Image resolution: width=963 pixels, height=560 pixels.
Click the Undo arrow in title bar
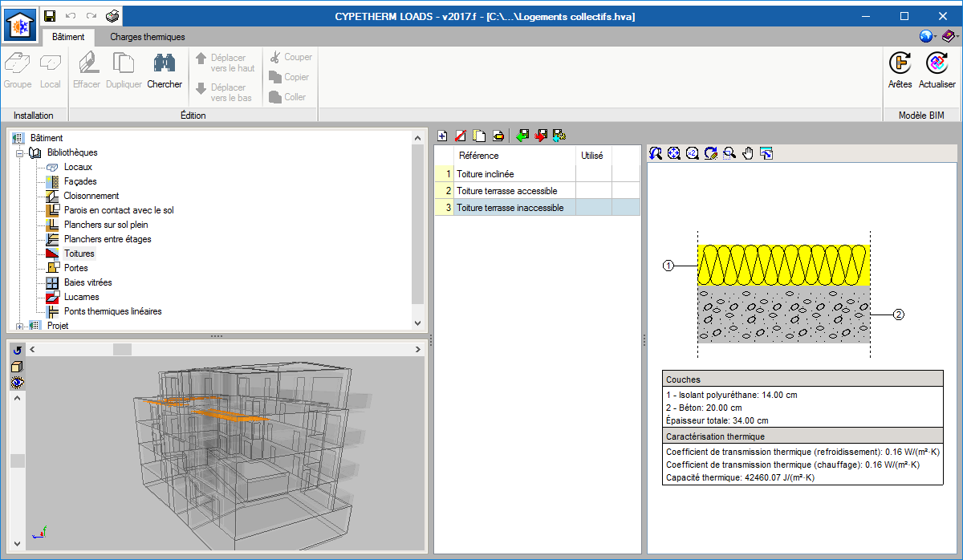(71, 16)
